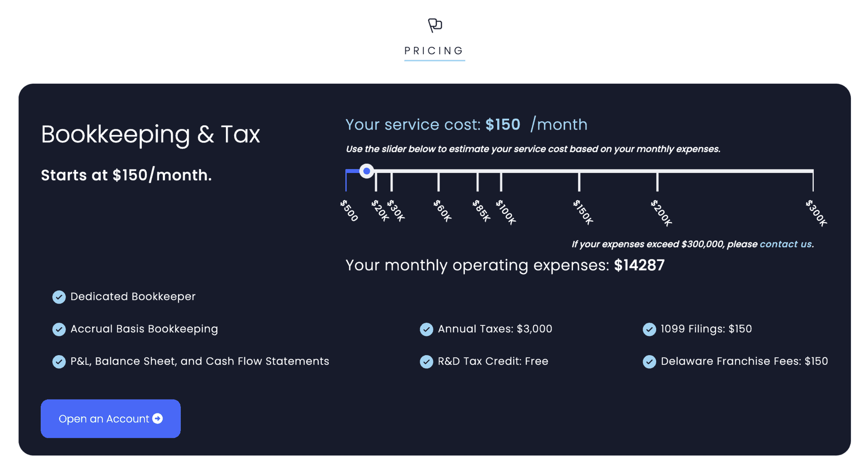The width and height of the screenshot is (868, 473).
Task: Click the $30K slider label
Action: coord(396,211)
